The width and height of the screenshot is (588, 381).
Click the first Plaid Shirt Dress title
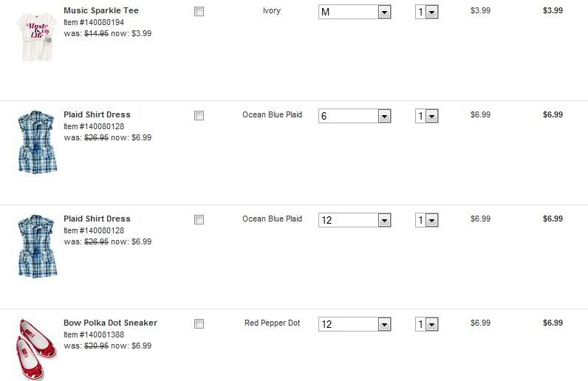tap(97, 115)
